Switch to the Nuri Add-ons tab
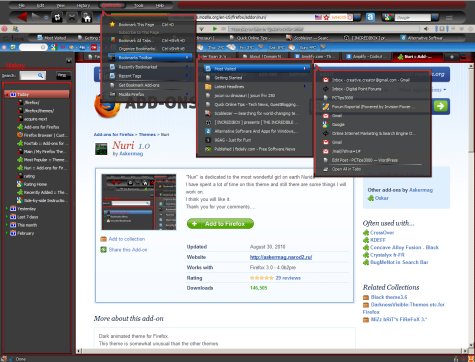Viewport: 475px width, 362px height. tap(416, 57)
